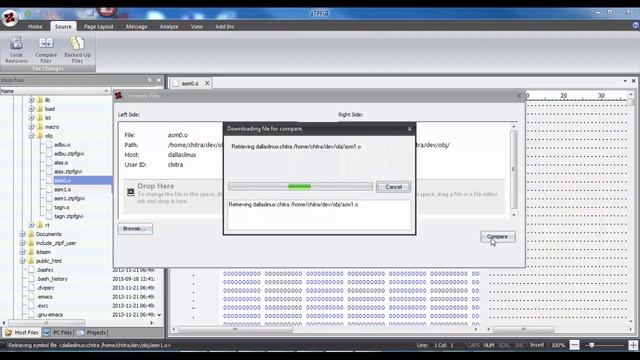Click the macro folder icon in tree

40,127
